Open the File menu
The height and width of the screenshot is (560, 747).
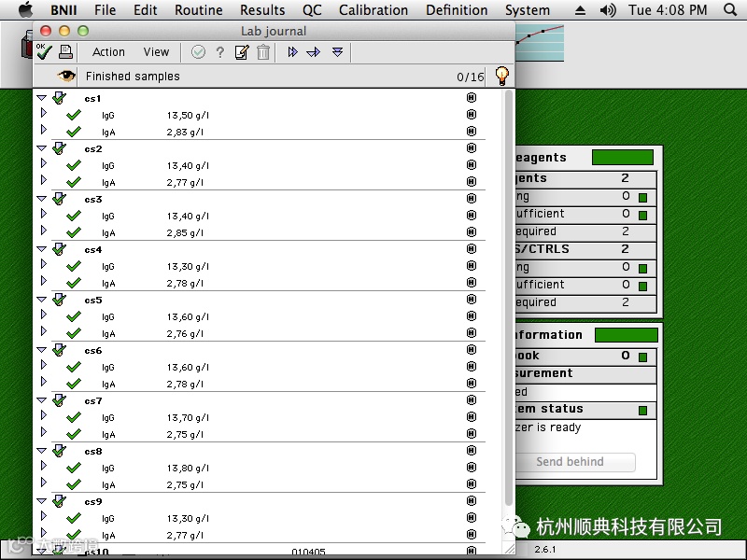click(105, 10)
